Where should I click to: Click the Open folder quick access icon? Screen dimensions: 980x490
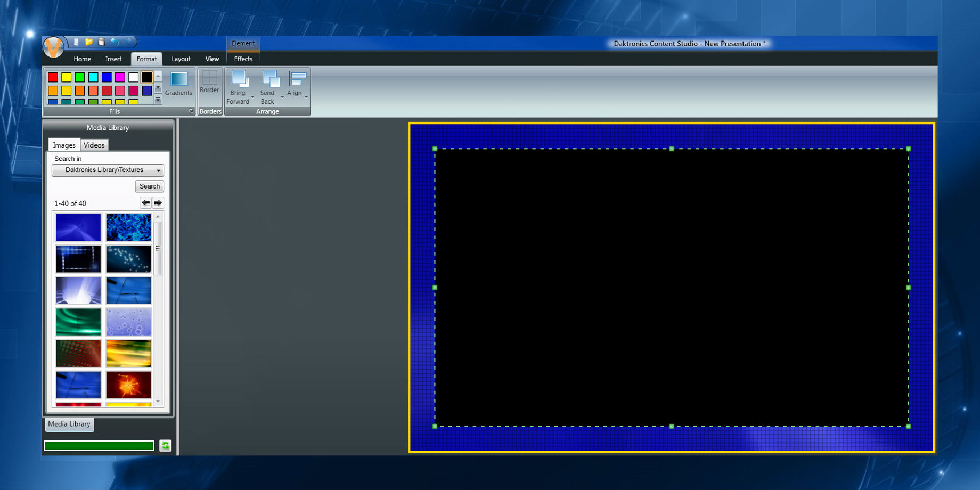[89, 42]
